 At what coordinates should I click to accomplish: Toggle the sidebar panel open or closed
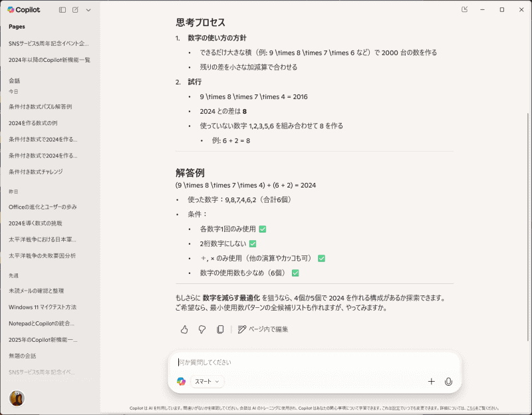pyautogui.click(x=63, y=10)
